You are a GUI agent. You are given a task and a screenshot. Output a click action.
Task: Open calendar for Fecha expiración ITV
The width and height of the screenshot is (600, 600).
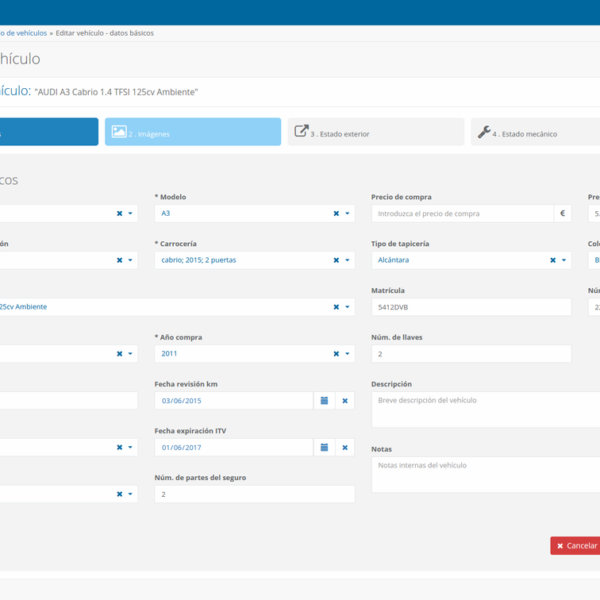[x=324, y=448]
